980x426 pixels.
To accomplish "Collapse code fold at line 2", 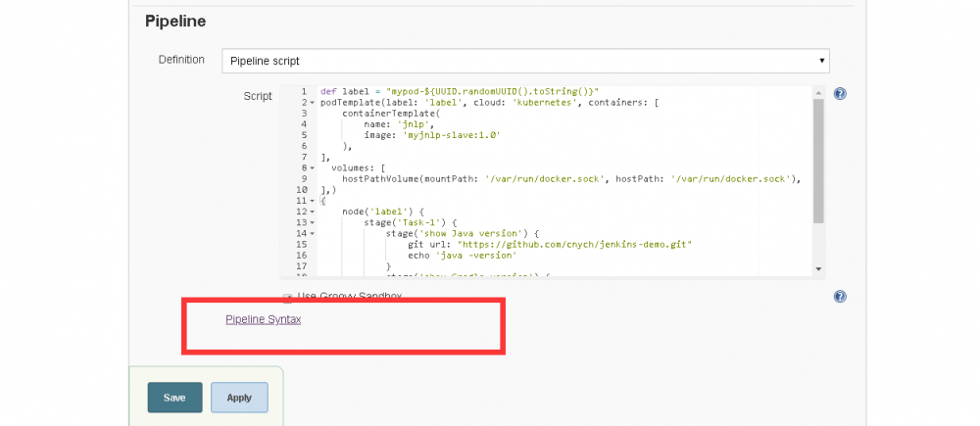I will pyautogui.click(x=312, y=103).
